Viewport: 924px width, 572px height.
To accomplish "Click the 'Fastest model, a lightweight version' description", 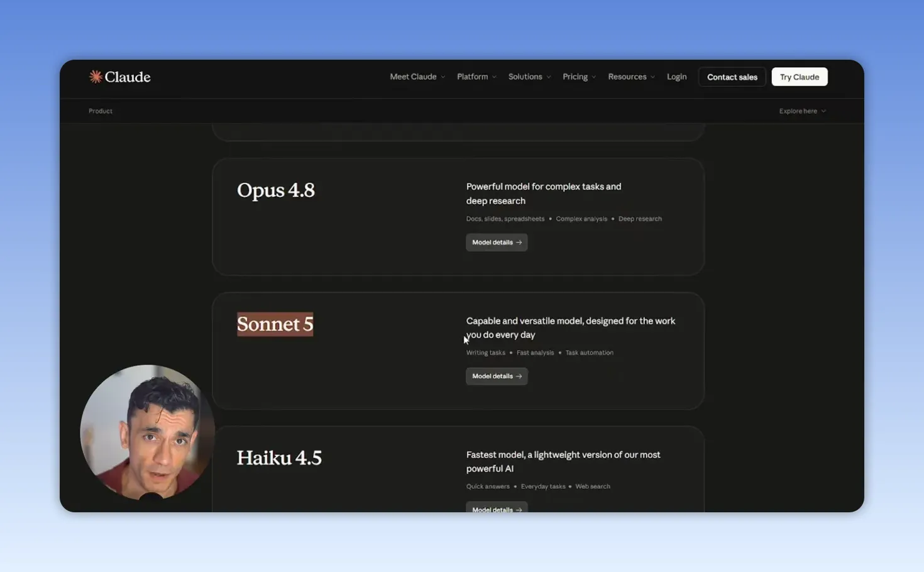I will click(563, 461).
